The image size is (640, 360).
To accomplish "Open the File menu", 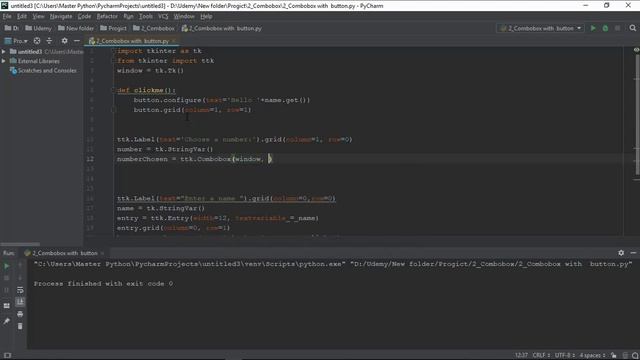I will [7, 16].
